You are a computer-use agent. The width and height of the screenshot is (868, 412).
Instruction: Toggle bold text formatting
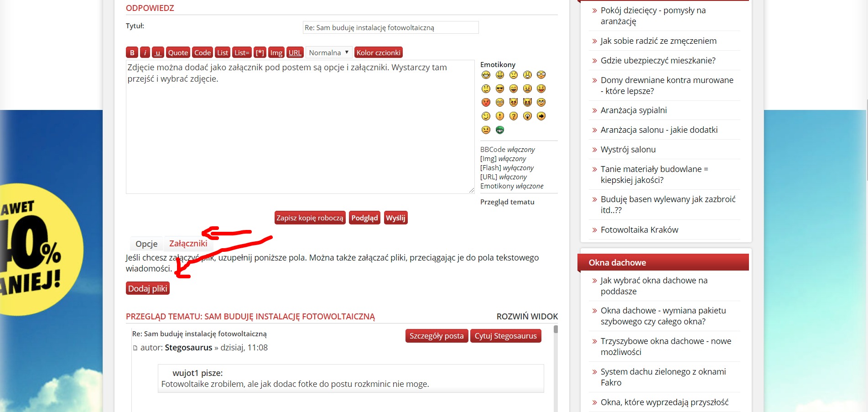(x=132, y=52)
